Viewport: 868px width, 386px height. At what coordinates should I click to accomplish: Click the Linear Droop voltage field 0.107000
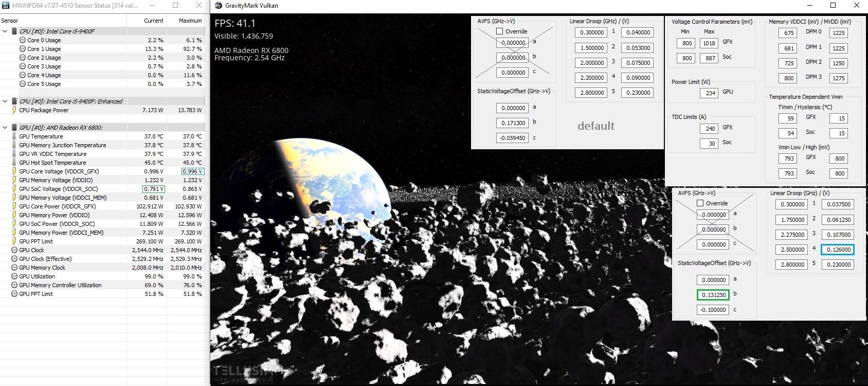click(838, 235)
